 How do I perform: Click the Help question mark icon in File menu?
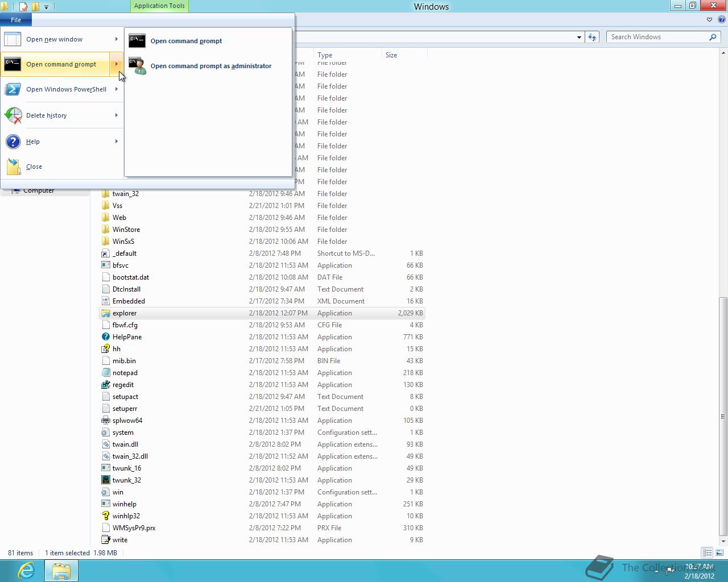13,142
